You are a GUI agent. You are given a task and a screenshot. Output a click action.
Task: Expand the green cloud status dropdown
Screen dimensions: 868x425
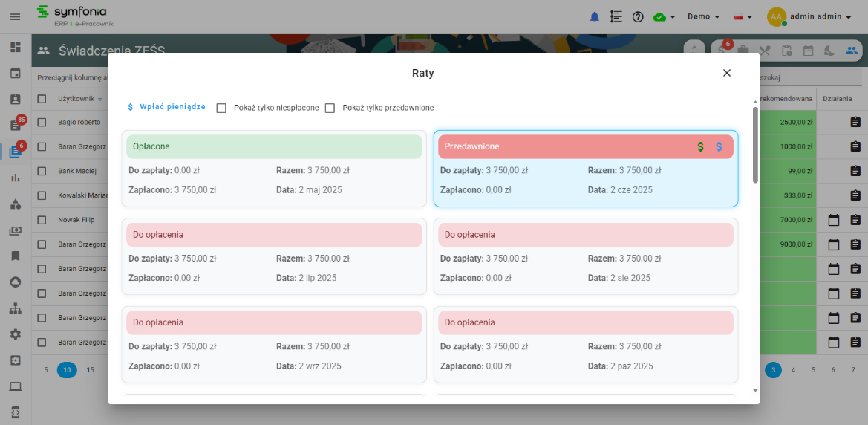665,16
